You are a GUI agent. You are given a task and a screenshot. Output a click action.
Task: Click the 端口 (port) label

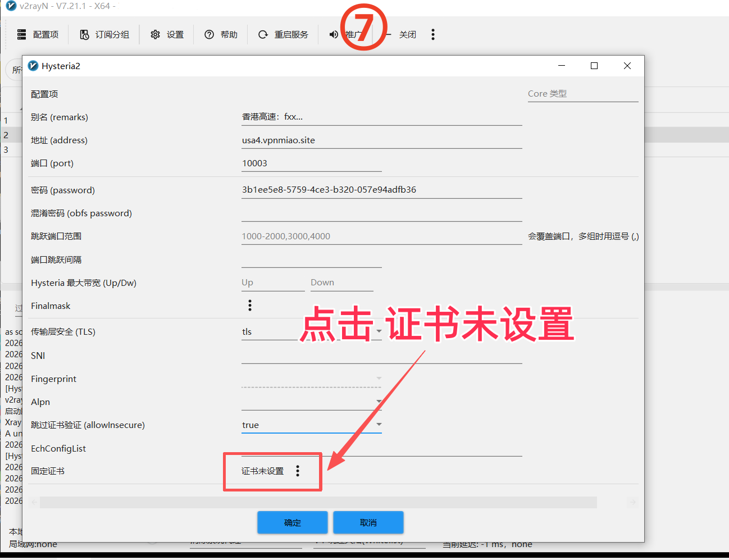tap(52, 163)
